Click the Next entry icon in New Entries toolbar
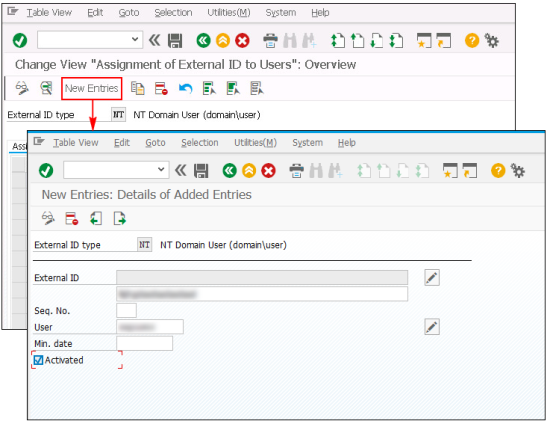Viewport: 550px width, 424px height. coord(120,218)
